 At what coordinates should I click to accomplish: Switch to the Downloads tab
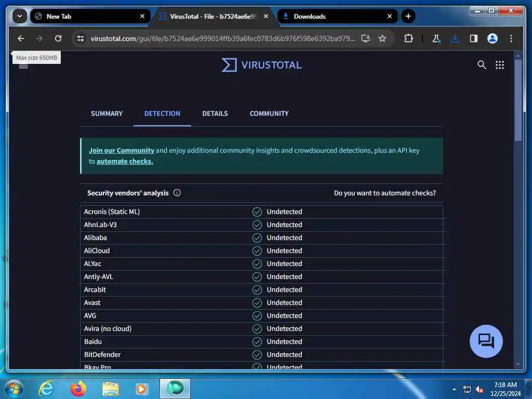337,16
